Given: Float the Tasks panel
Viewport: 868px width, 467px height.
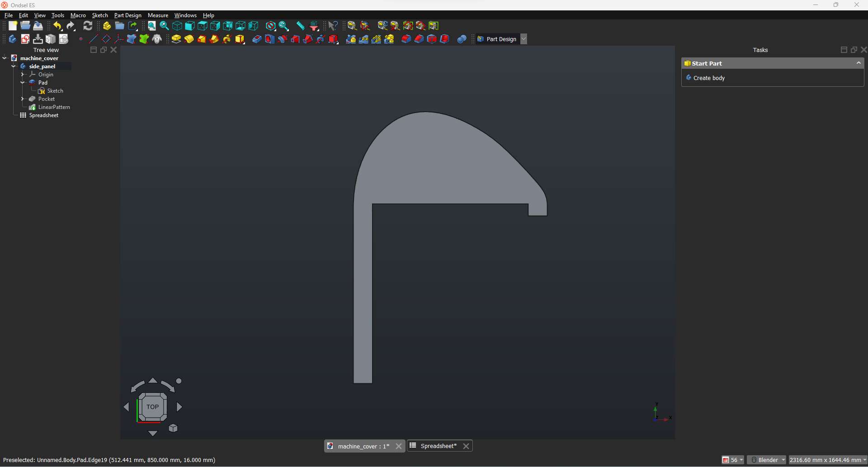Looking at the screenshot, I should (854, 50).
